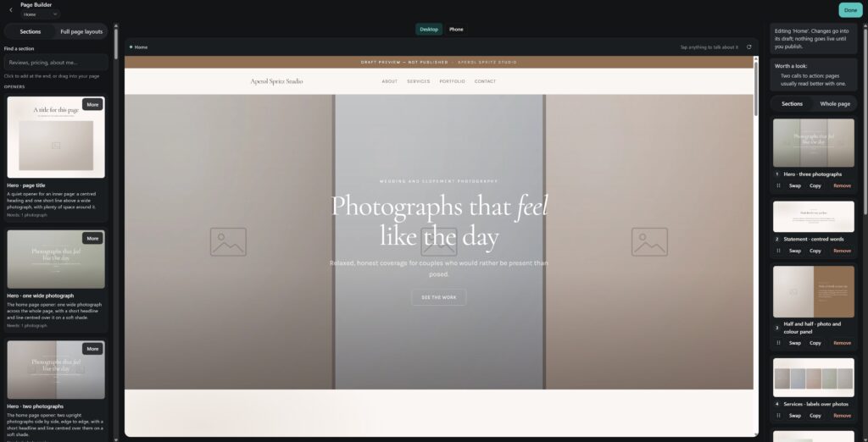Go back using the arrow beside Page Builder

tap(10, 10)
